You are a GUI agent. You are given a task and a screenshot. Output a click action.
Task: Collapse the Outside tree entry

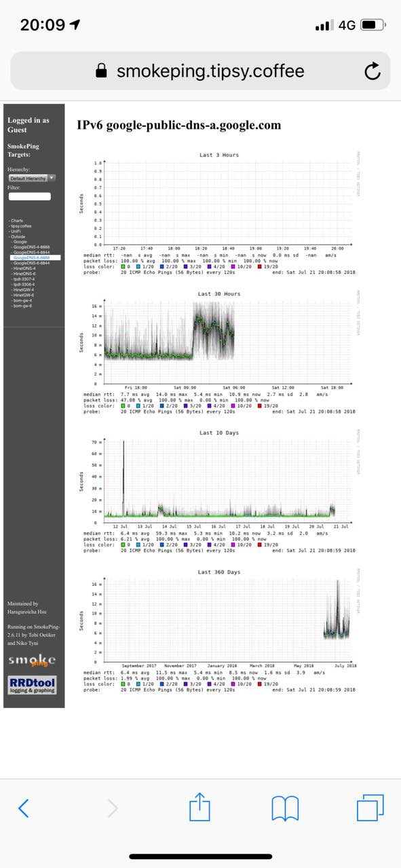tap(17, 237)
